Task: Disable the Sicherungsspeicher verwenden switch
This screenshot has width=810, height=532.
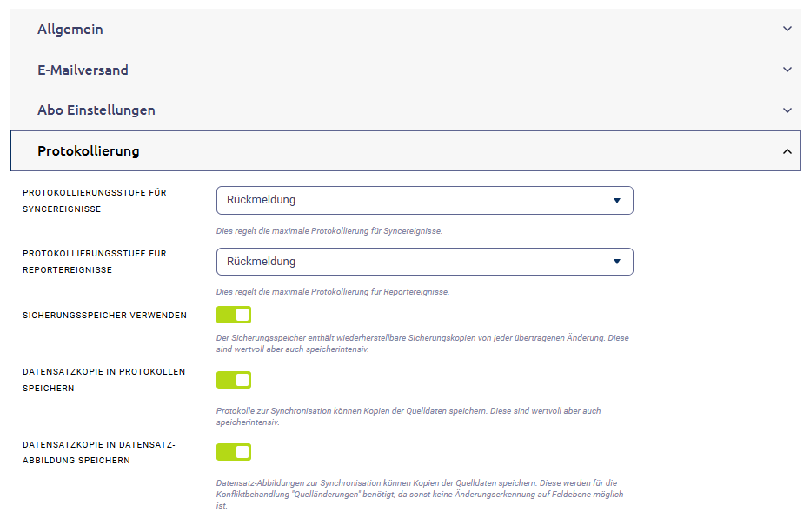Action: coord(234,315)
